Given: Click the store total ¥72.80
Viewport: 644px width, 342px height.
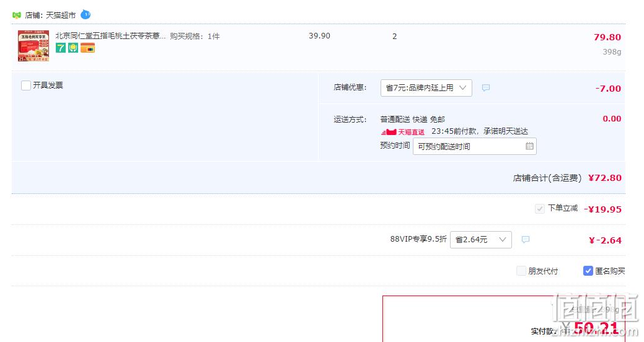Looking at the screenshot, I should click(x=604, y=178).
